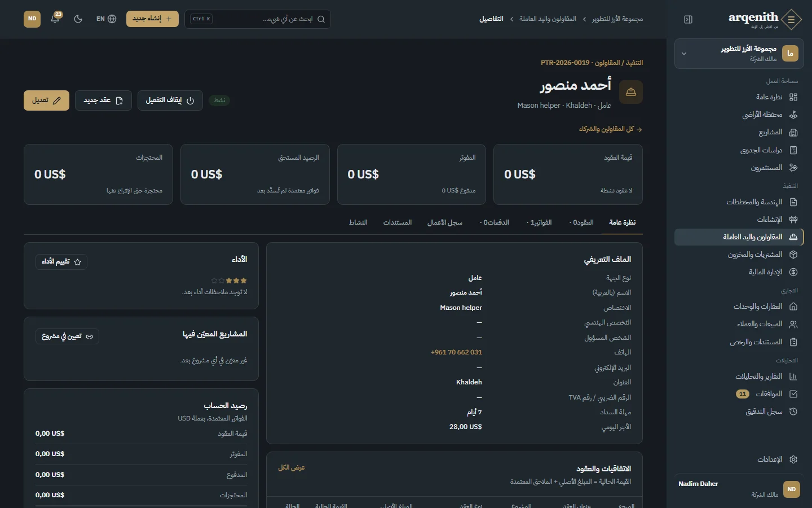Click المقاولون واليد العاملة breadcrumb
This screenshot has width=812, height=508.
548,19
